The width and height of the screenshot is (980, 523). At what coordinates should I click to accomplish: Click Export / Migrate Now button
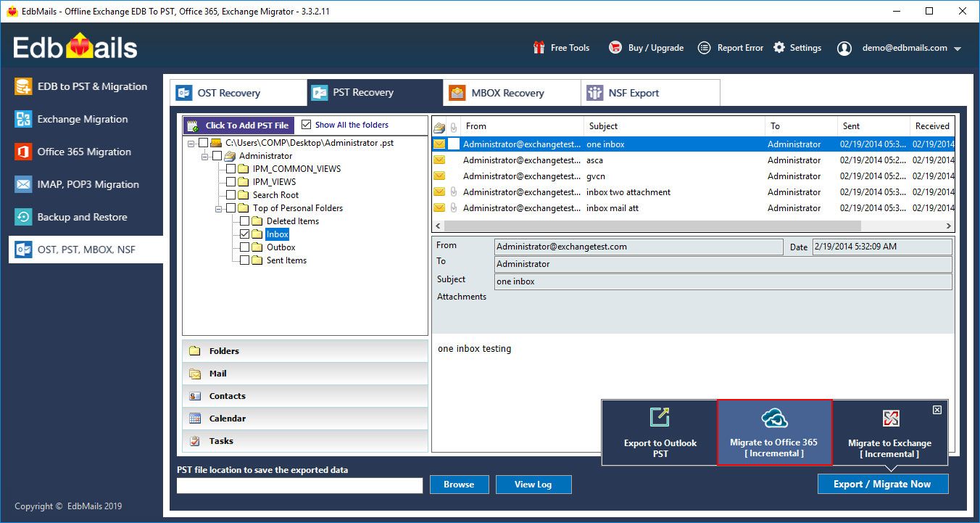[x=882, y=484]
